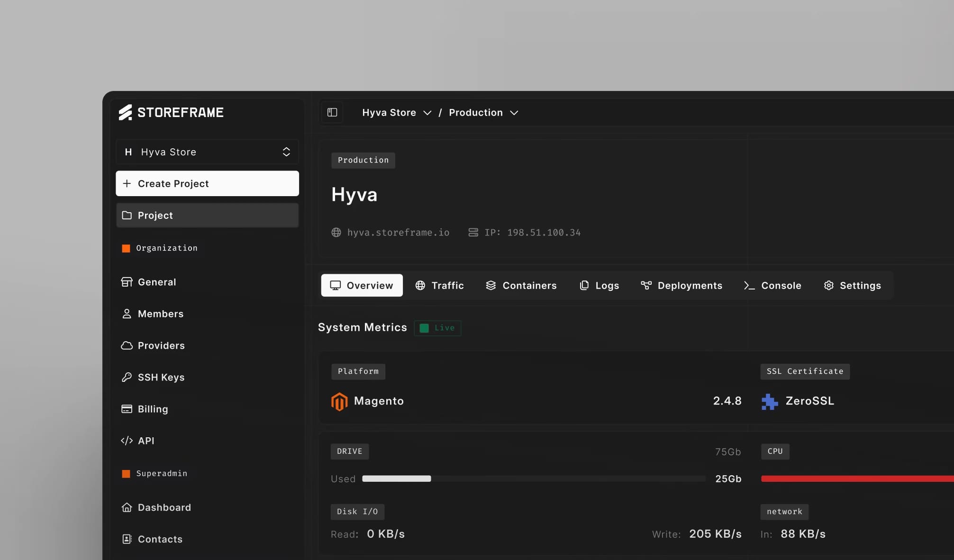
Task: Open the Production environment breadcrumb dropdown
Action: point(483,113)
